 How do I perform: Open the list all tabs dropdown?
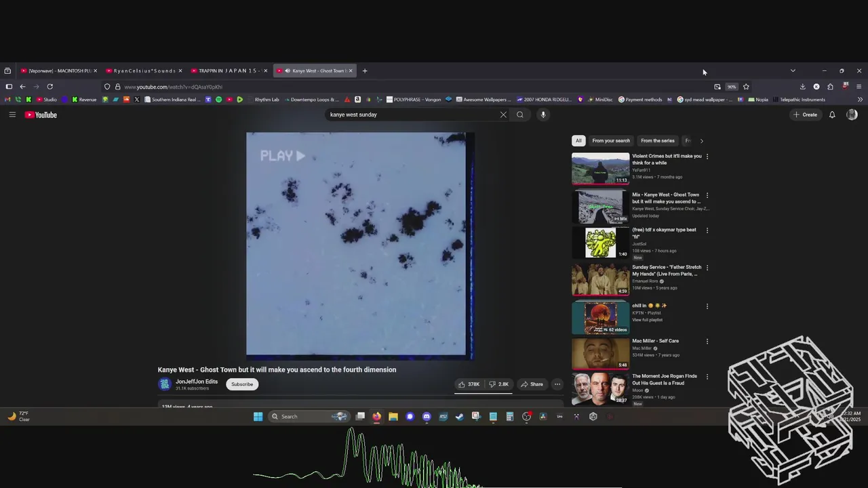tap(793, 70)
